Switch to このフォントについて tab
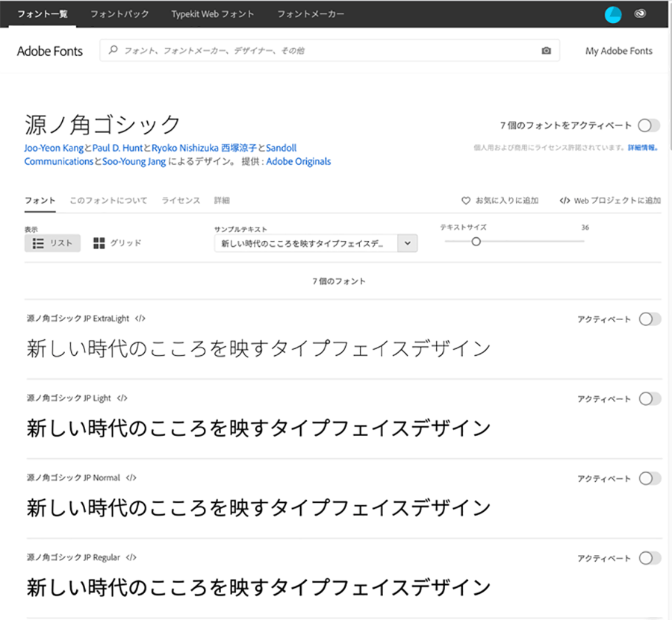672x620 pixels. (x=108, y=201)
